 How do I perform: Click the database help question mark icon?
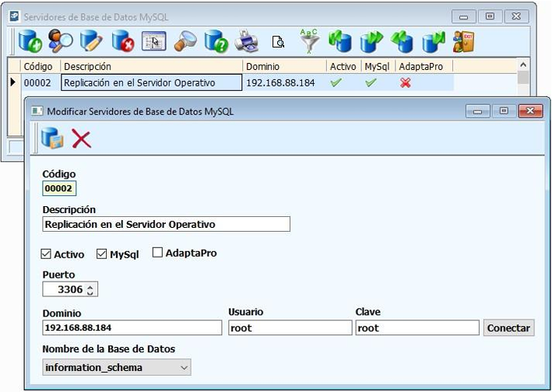pos(216,40)
